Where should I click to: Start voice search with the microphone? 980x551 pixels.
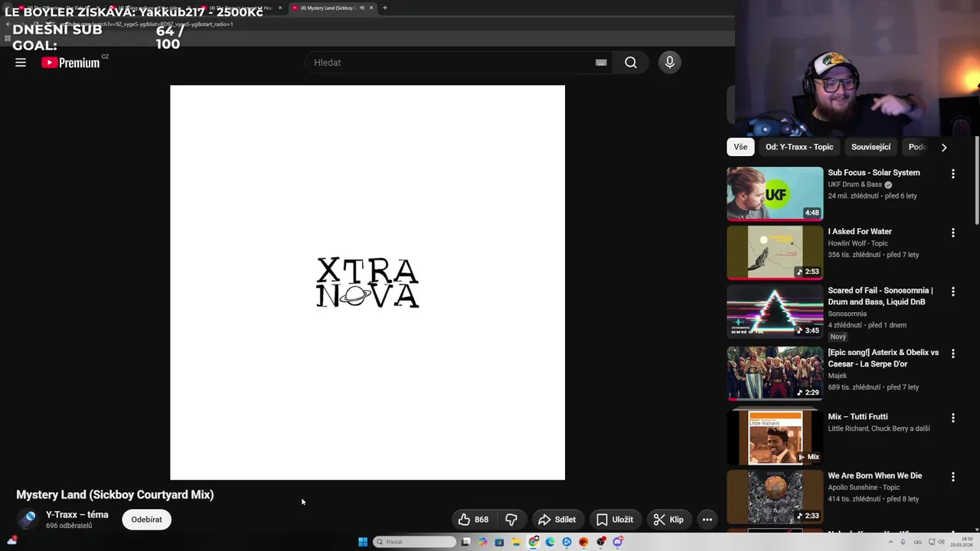point(670,63)
